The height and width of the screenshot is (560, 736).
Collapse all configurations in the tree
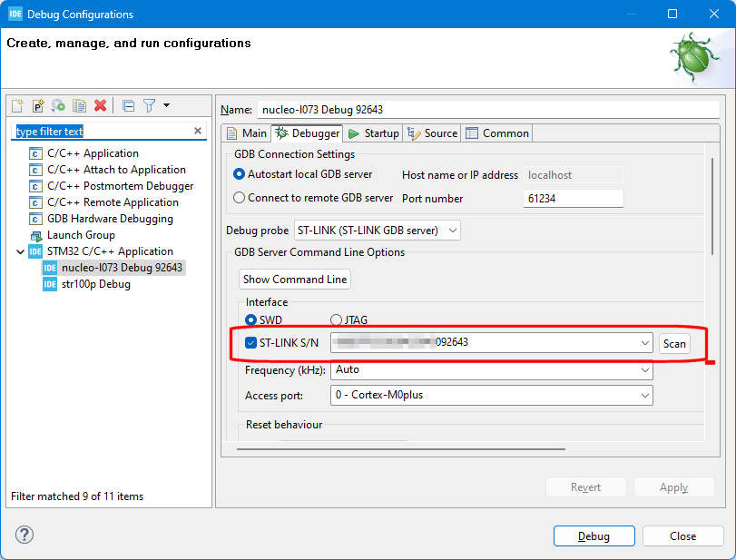(x=128, y=105)
